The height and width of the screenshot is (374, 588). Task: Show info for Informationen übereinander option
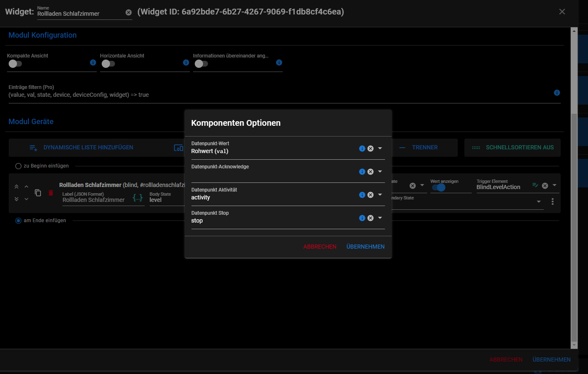click(279, 62)
